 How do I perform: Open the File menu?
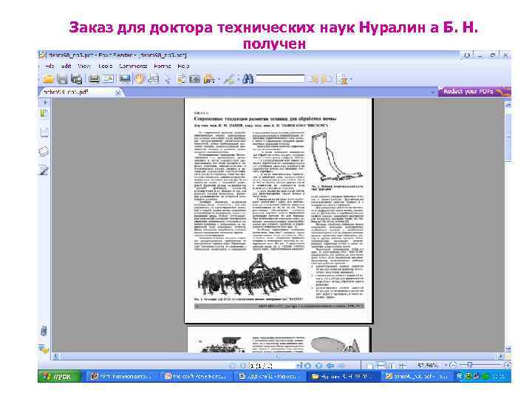point(50,66)
